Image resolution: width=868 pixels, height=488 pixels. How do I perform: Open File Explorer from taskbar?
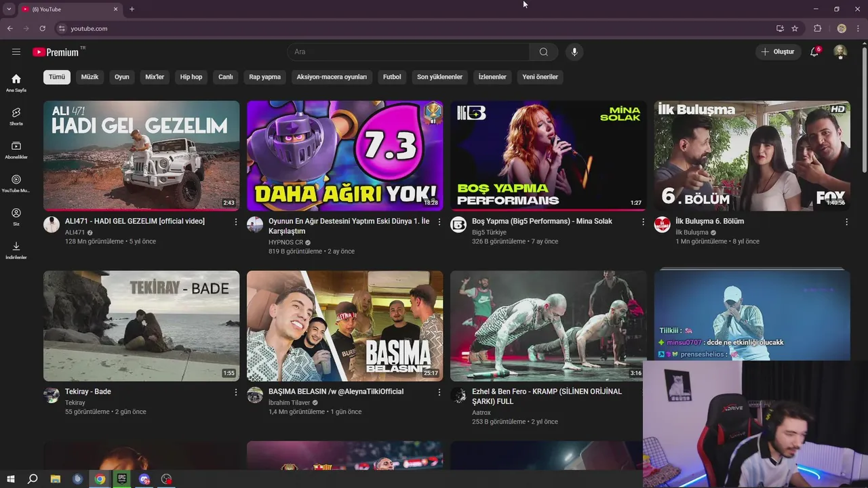56,479
